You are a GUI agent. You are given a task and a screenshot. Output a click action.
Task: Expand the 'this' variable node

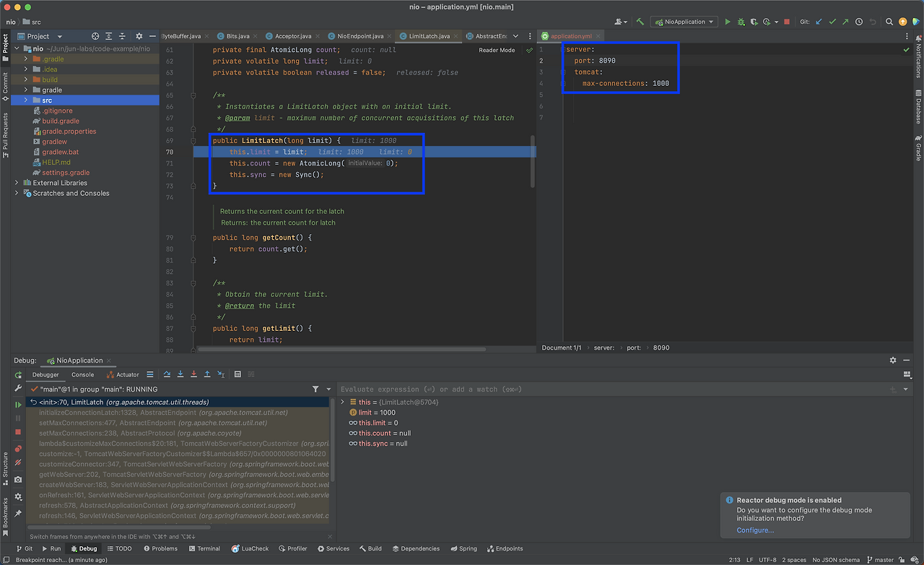(x=343, y=402)
